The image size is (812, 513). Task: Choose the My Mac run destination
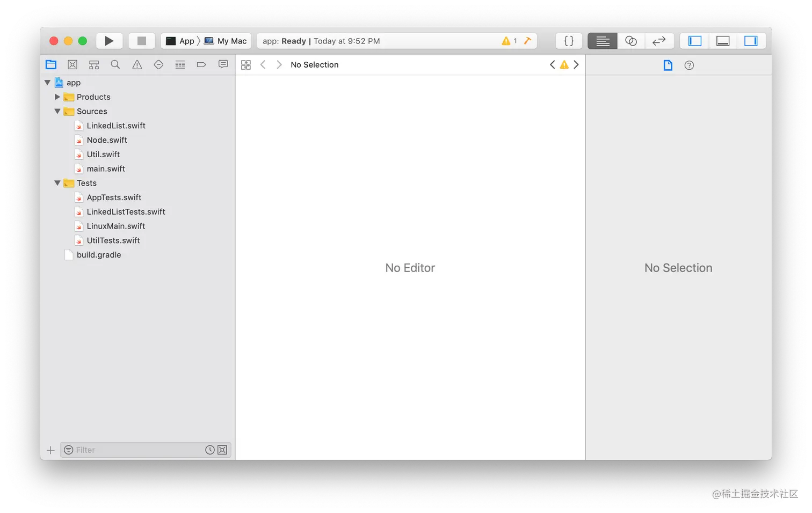point(226,41)
